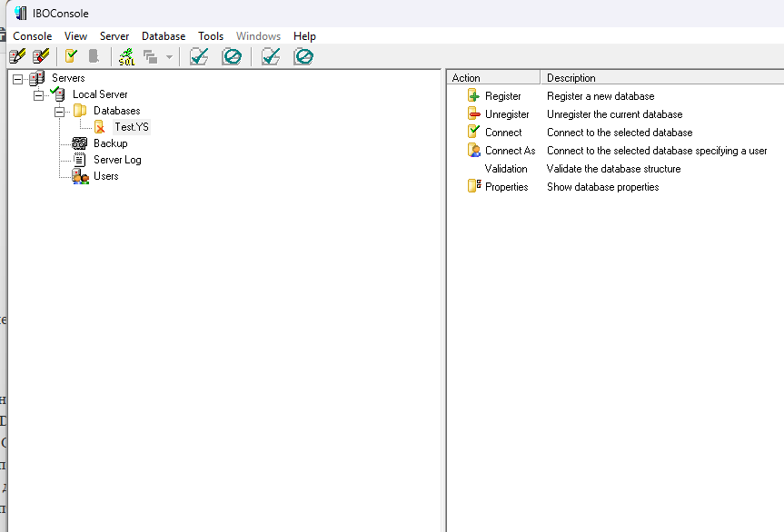Viewport: 784px width, 532px height.
Task: Click the Test.YS disconnected database icon
Action: point(100,127)
